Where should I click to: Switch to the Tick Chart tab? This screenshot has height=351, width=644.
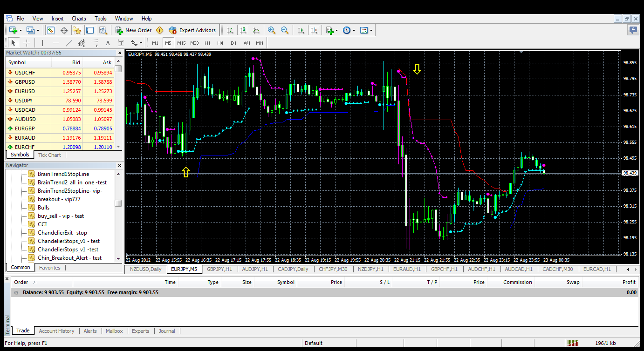point(49,155)
